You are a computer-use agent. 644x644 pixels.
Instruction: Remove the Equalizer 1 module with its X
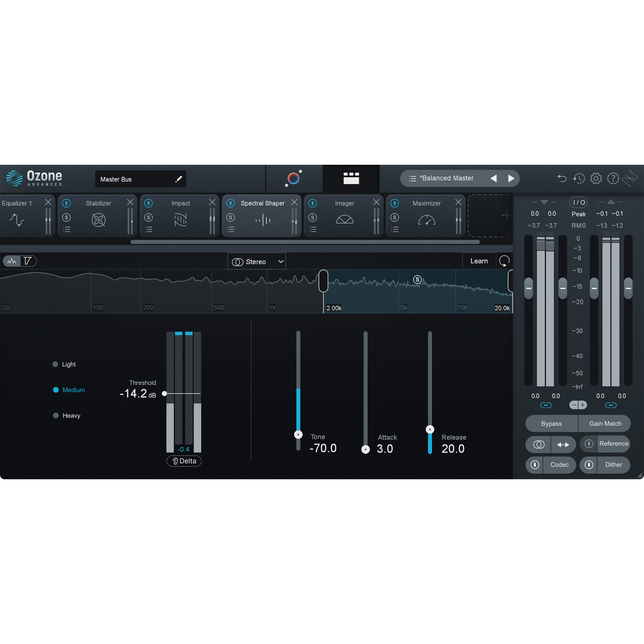coord(48,202)
